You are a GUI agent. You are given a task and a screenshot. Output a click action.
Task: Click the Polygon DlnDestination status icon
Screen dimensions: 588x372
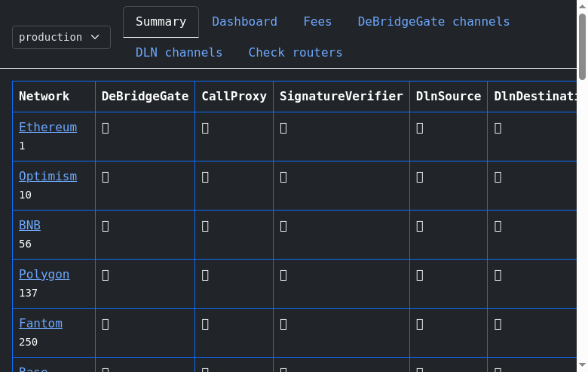click(498, 275)
